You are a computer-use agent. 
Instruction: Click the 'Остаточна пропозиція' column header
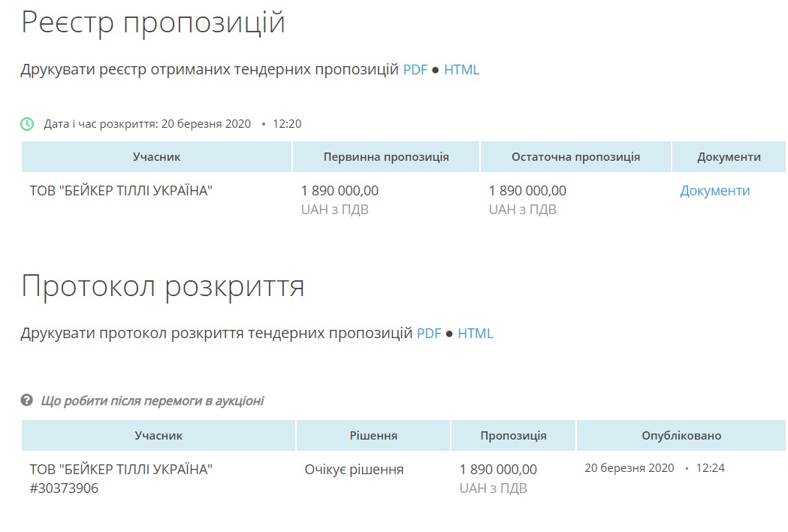(575, 157)
